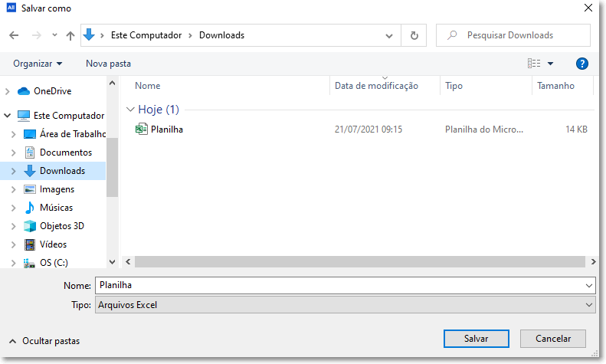
Task: Click the refresh button beside address bar
Action: pyautogui.click(x=414, y=35)
